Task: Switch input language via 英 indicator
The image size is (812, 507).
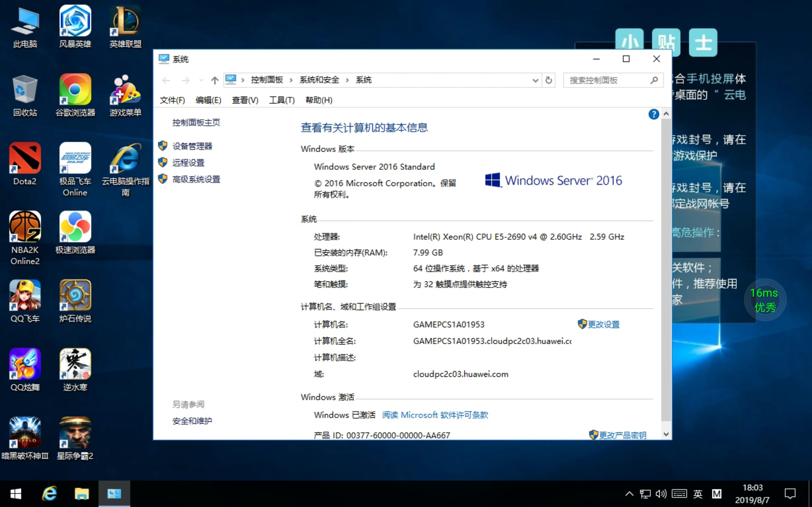Action: [x=698, y=494]
